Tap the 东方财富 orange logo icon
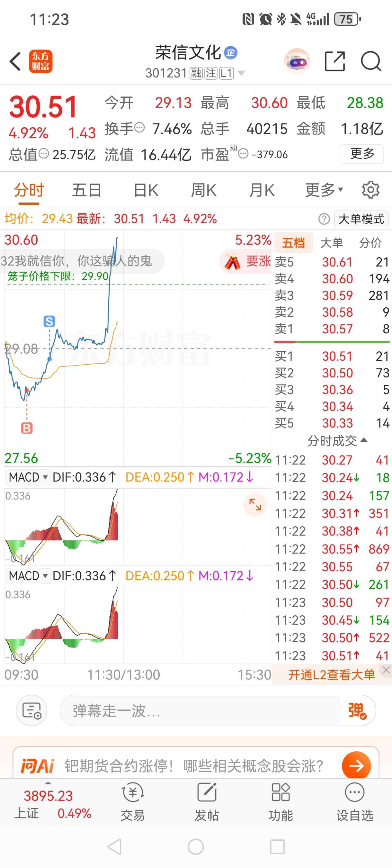Viewport: 392px width, 868px height. pyautogui.click(x=41, y=61)
